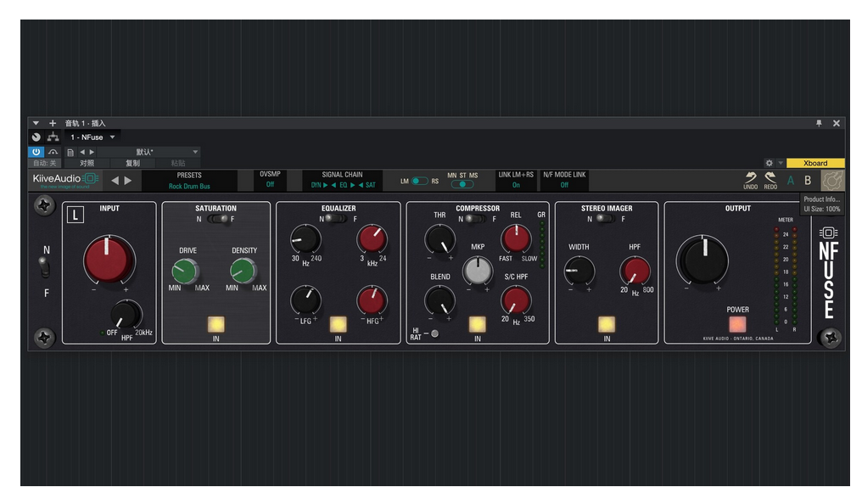862x504 pixels.
Task: Click SAT in the signal chain
Action: pyautogui.click(x=371, y=185)
